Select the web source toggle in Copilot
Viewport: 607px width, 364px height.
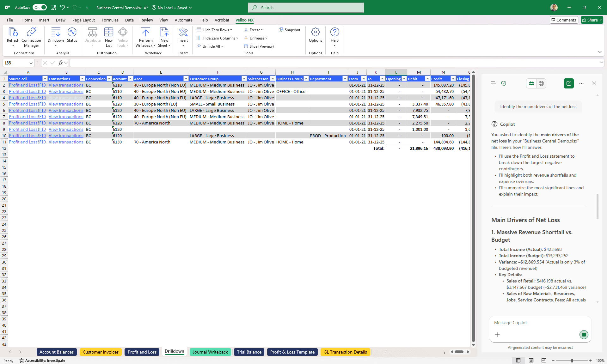pyautogui.click(x=541, y=83)
